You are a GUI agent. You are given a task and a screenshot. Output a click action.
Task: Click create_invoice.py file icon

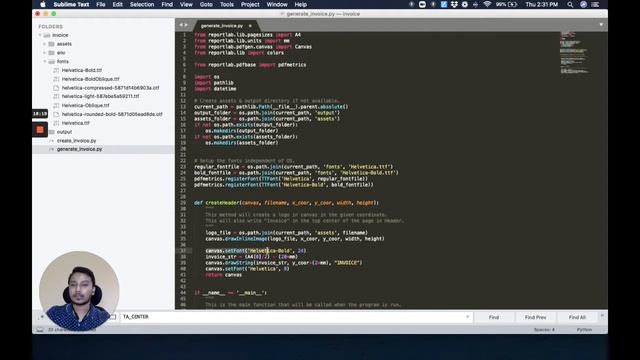click(51, 140)
